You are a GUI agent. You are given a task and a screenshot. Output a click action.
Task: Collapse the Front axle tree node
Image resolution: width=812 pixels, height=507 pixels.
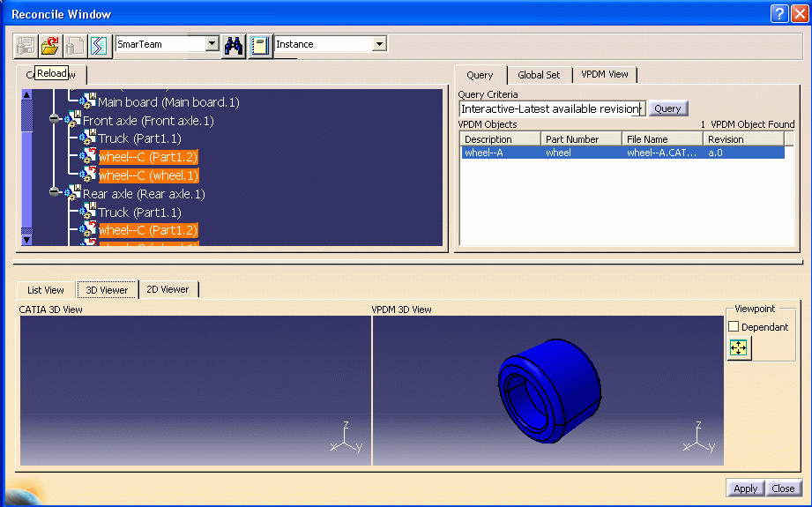click(x=55, y=120)
